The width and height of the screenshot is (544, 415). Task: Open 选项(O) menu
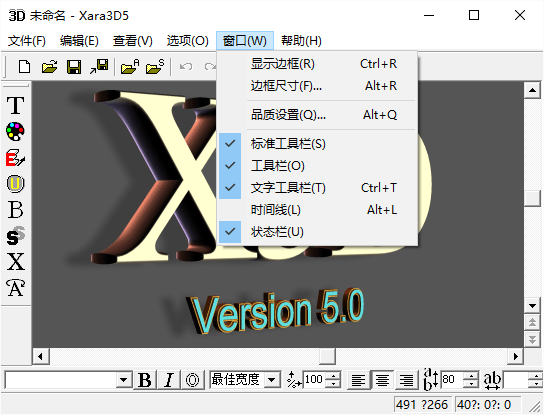[x=187, y=41]
